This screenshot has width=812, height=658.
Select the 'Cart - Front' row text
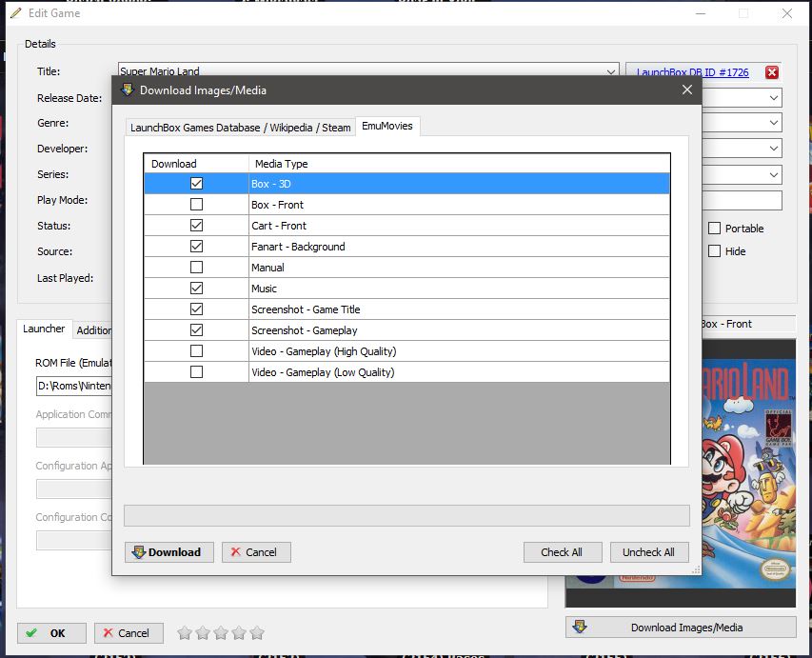coord(279,226)
